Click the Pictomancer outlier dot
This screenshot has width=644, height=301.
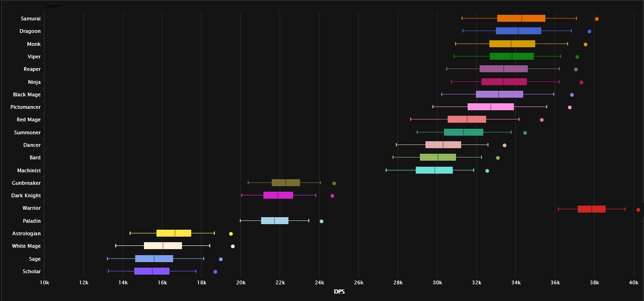[570, 107]
